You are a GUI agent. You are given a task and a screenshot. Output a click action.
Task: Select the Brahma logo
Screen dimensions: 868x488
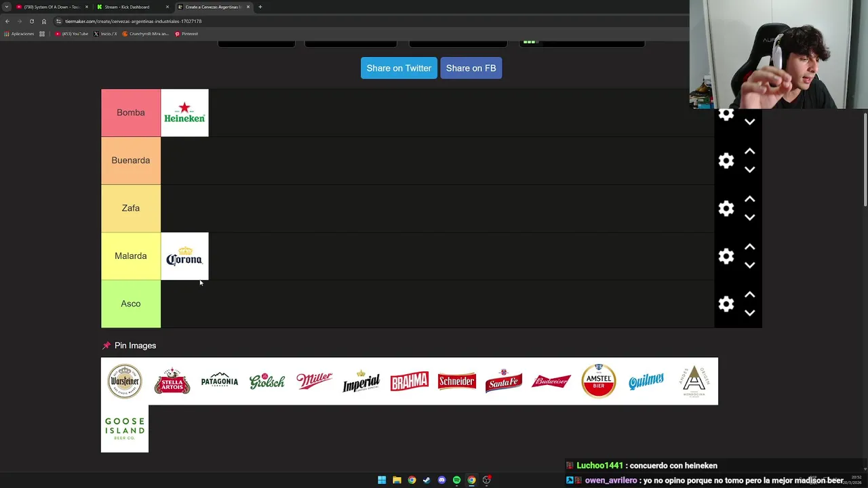(409, 381)
